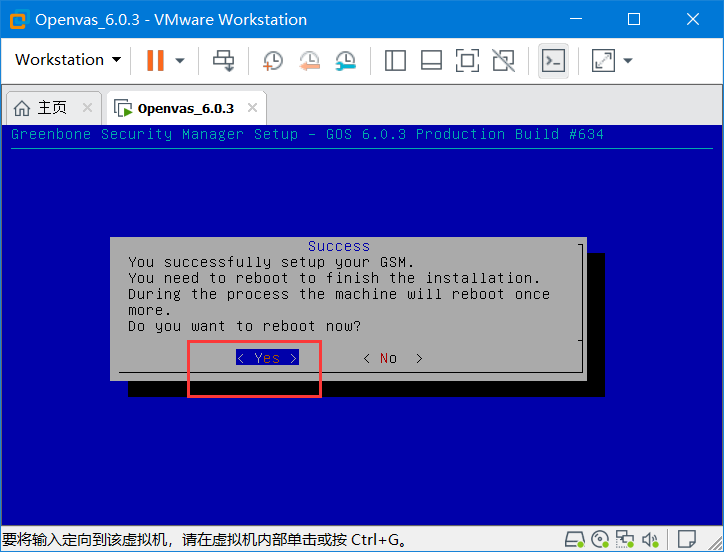
Task: Minimize the VMware Workstation window
Action: pos(576,19)
